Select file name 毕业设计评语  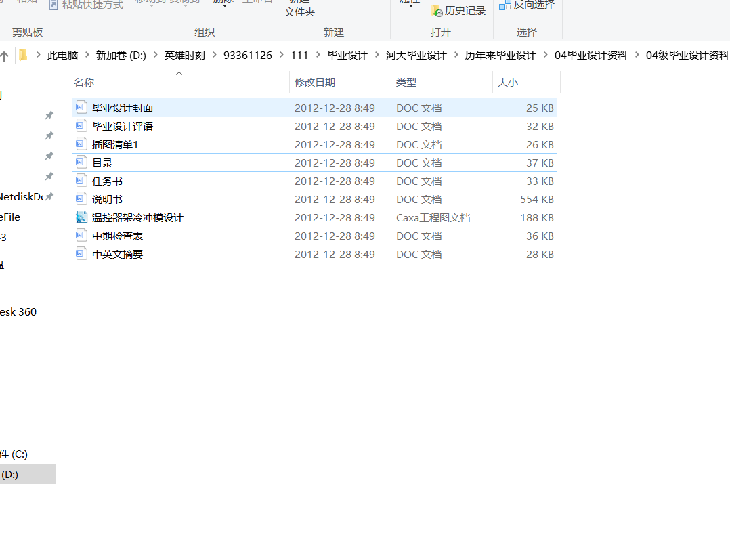(123, 126)
